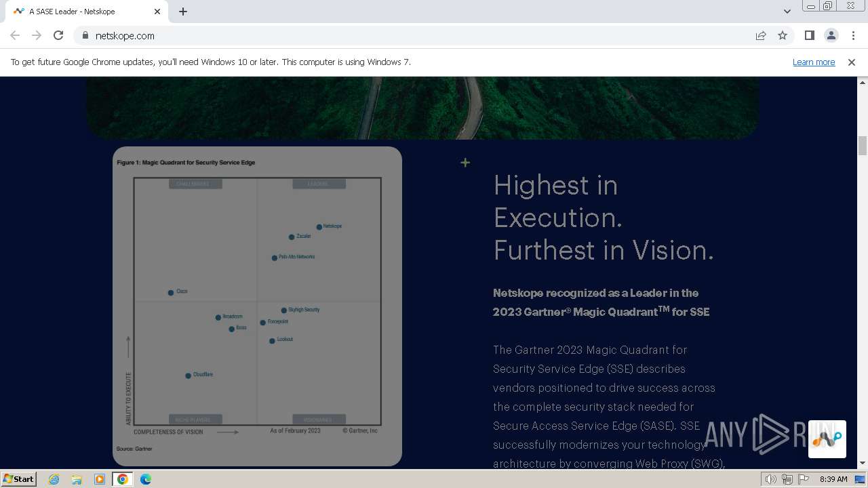
Task: Click the chat widget icon
Action: 827,439
